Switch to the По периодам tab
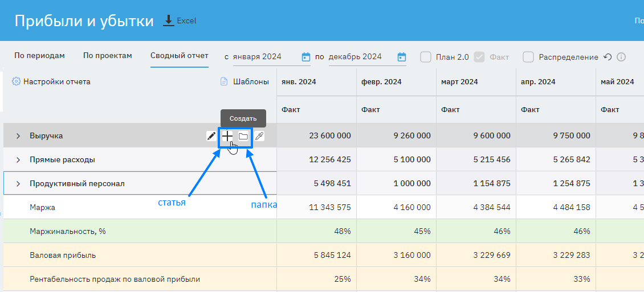Viewport: 644px width, 292px height. (x=39, y=56)
